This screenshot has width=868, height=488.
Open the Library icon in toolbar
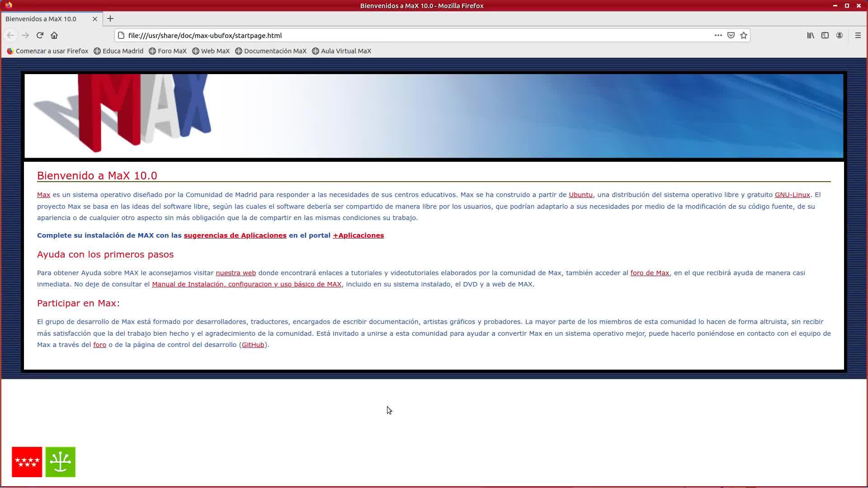pyautogui.click(x=811, y=35)
